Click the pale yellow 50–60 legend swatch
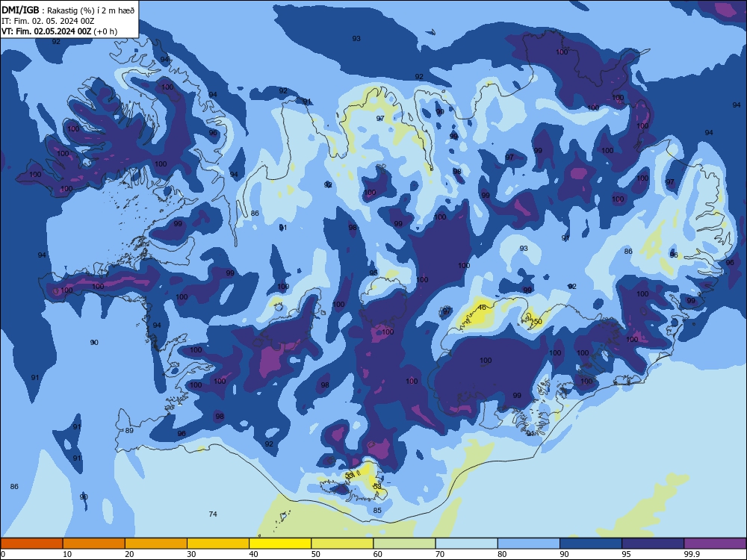 (342, 544)
